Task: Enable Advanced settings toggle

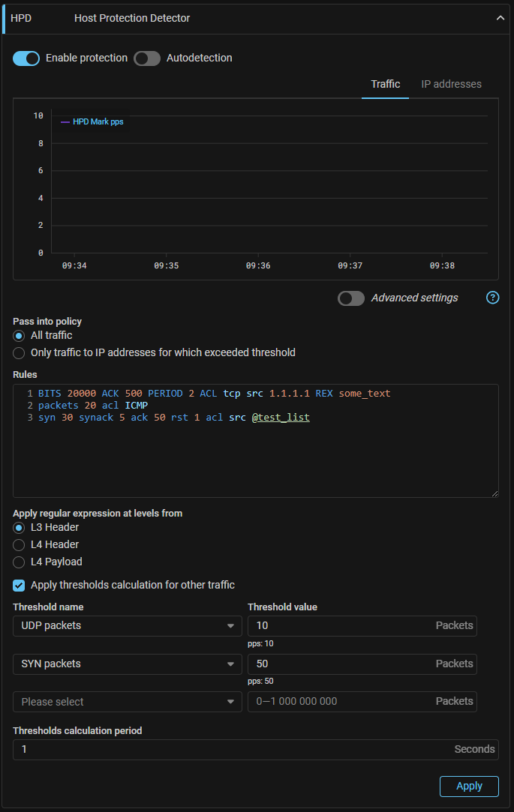Action: pyautogui.click(x=351, y=298)
